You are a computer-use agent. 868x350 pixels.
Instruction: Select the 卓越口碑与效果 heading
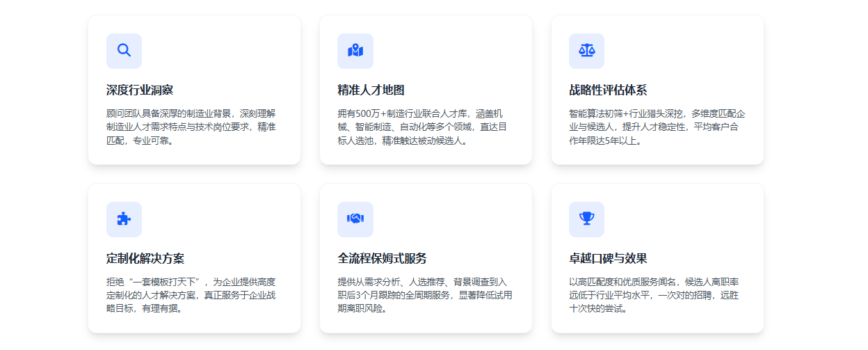pyautogui.click(x=608, y=259)
